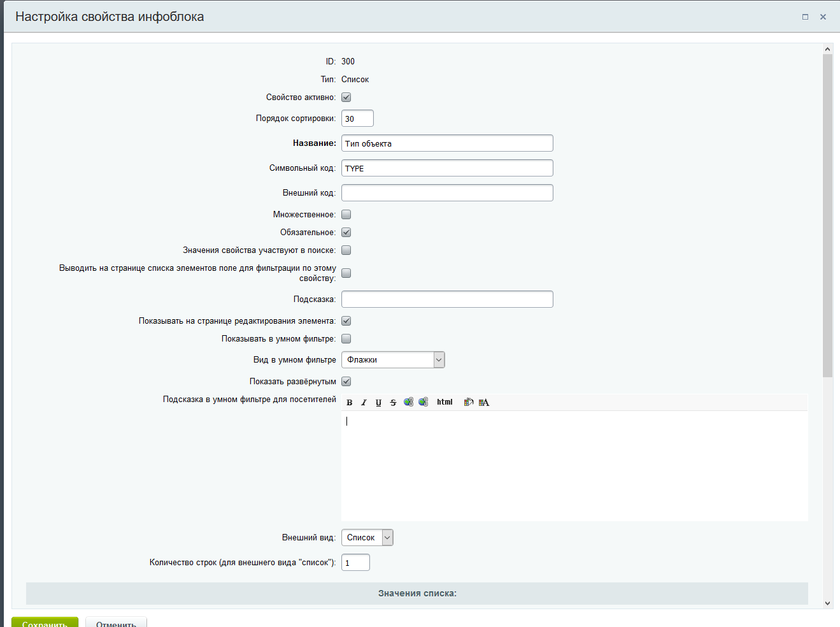The height and width of the screenshot is (627, 840).
Task: Open the text color icon in the editor
Action: (x=484, y=402)
